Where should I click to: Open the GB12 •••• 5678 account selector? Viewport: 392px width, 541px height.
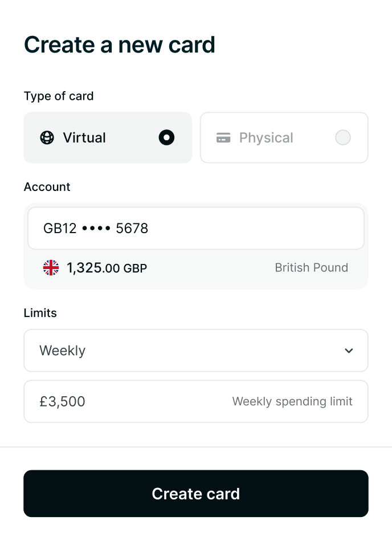coord(196,229)
